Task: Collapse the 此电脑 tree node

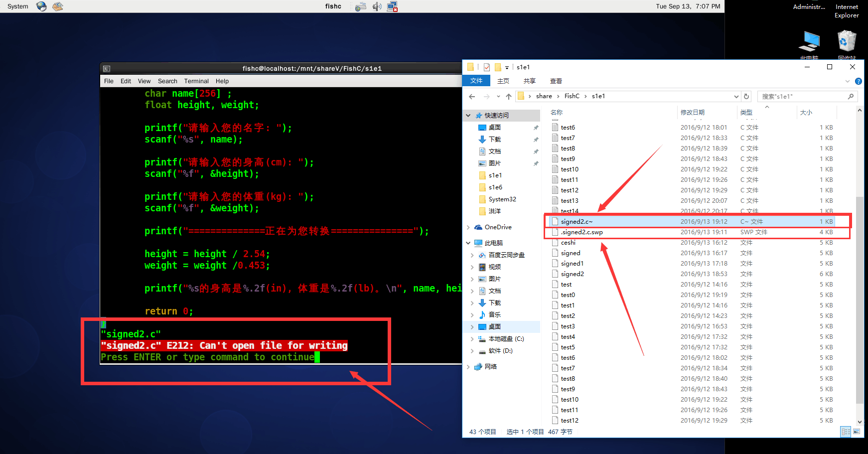Action: pos(468,243)
